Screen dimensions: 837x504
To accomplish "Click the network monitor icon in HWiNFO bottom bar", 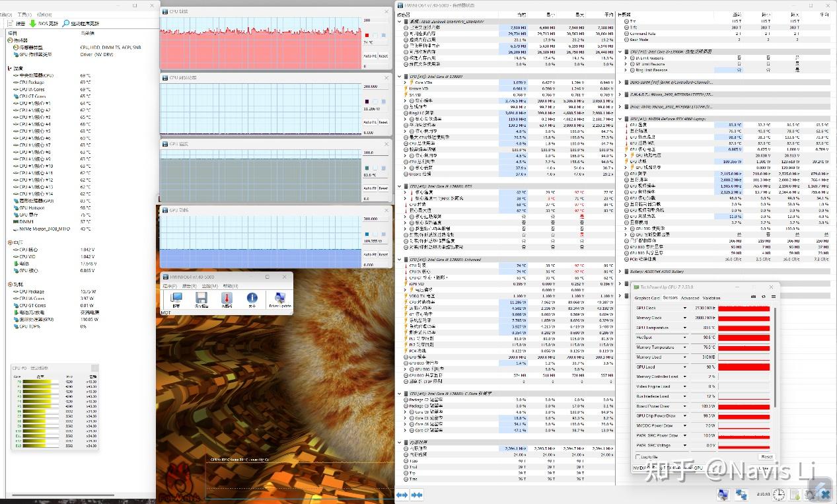I will 723,494.
